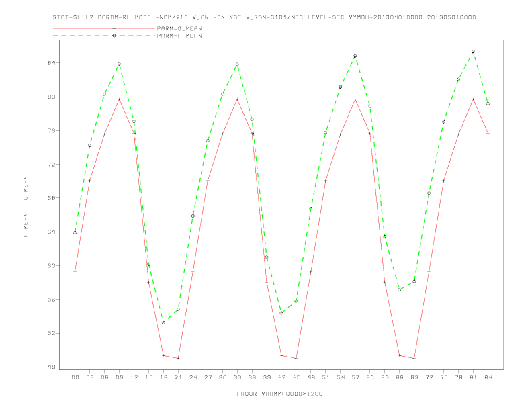Click the x-axis title FHOUR VHHMM

click(279, 394)
